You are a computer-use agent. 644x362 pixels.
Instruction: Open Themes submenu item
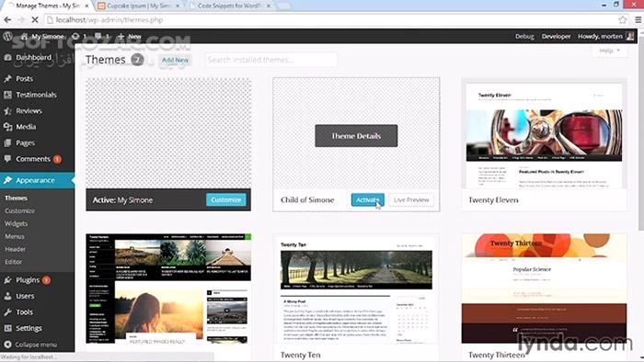(x=16, y=198)
